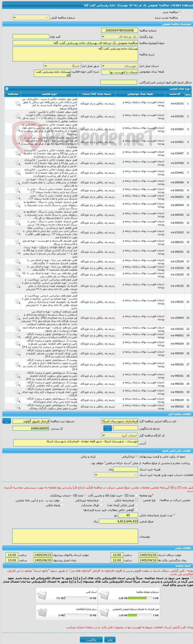Click view icon for row rra-060606
The image size is (193, 644).
17,182
